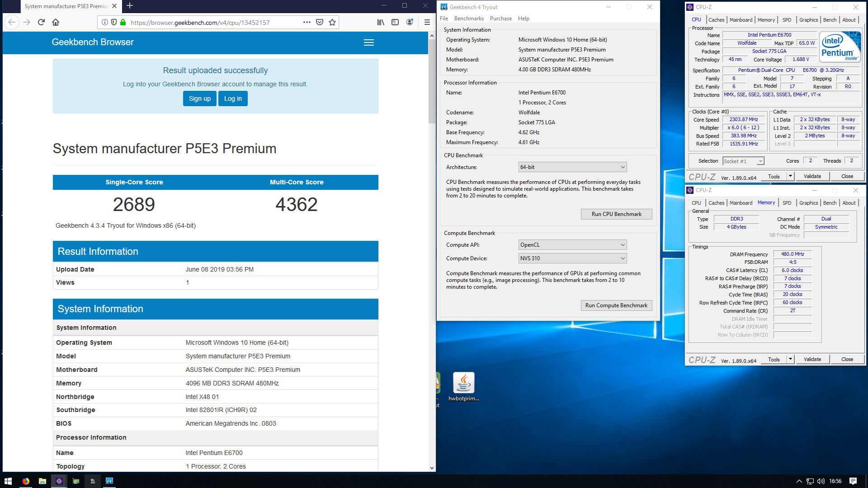Click Tools in lower CPU-Z window
Image resolution: width=868 pixels, height=488 pixels.
[774, 360]
